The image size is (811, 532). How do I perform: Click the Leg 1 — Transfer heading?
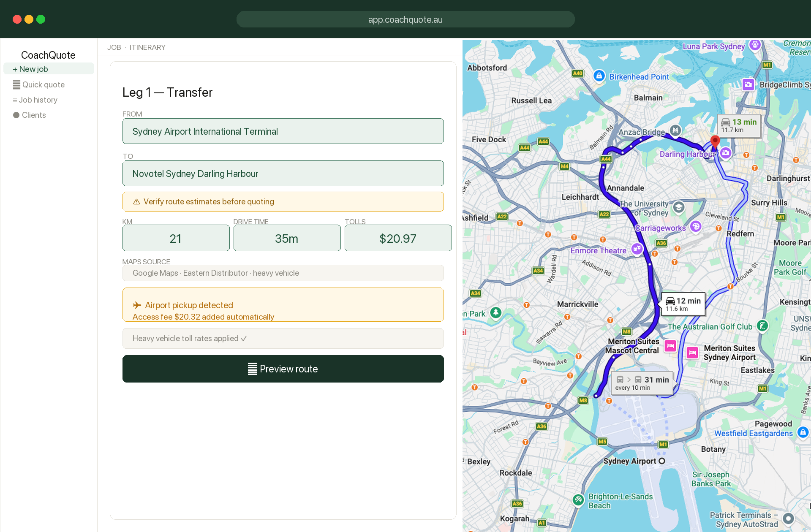(x=167, y=92)
